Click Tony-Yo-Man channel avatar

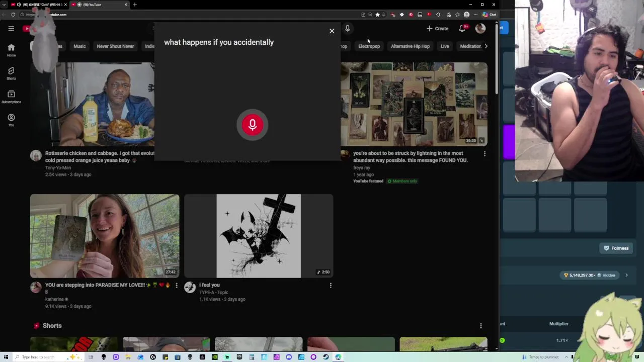[36, 156]
